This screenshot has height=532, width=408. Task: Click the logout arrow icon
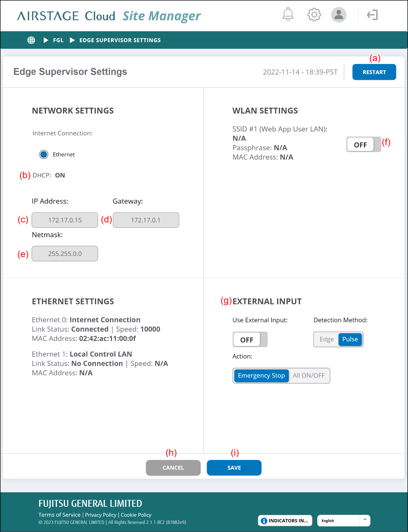(x=372, y=15)
